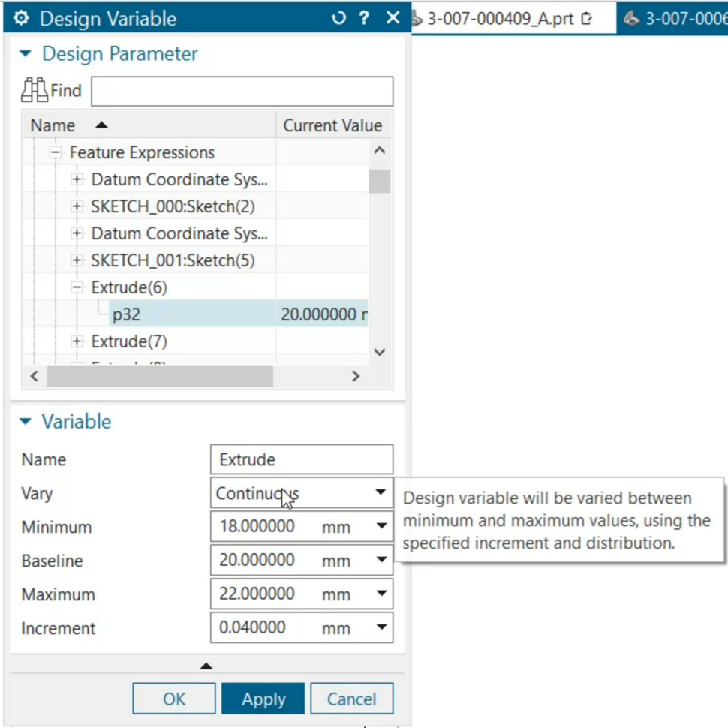Click the Cancel button

pos(351,699)
